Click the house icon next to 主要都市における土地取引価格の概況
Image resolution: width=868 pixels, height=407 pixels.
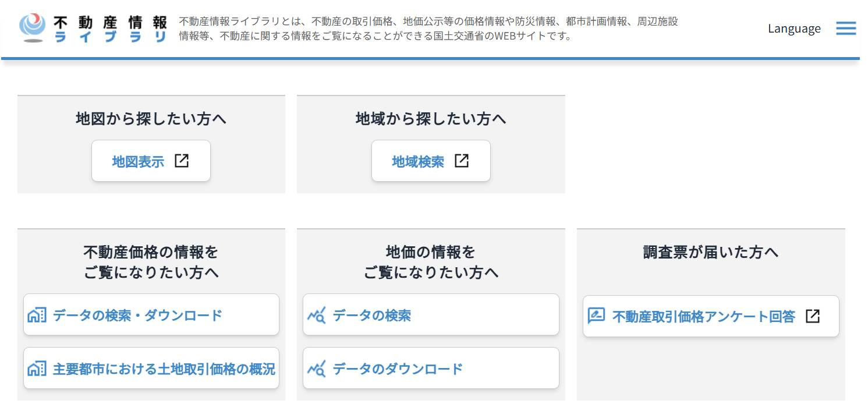click(36, 368)
